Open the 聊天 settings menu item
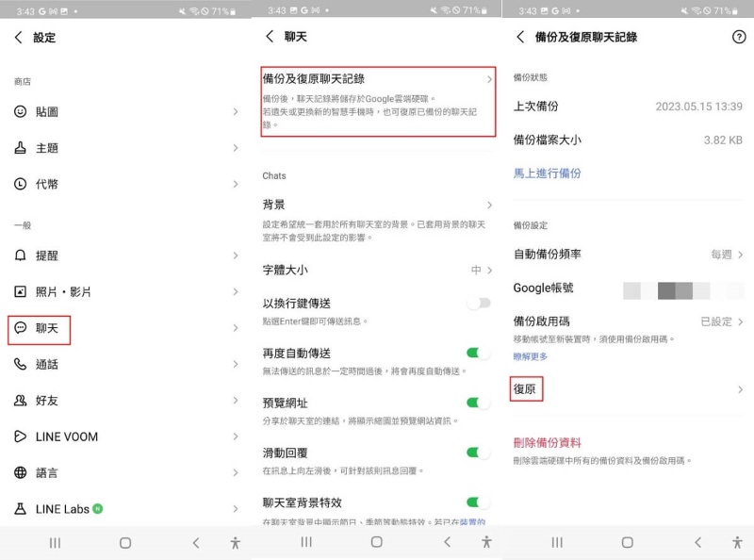The width and height of the screenshot is (754, 560). pos(47,328)
